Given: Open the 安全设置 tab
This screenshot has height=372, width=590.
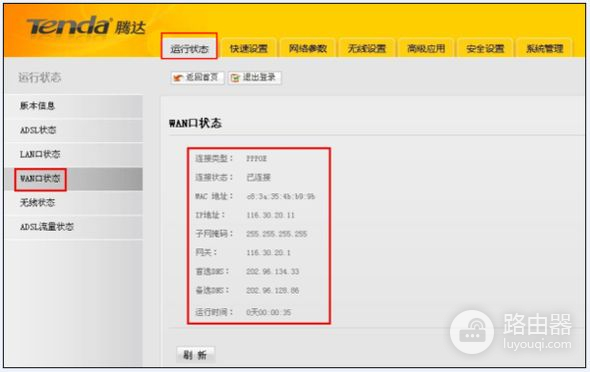Looking at the screenshot, I should tap(485, 48).
